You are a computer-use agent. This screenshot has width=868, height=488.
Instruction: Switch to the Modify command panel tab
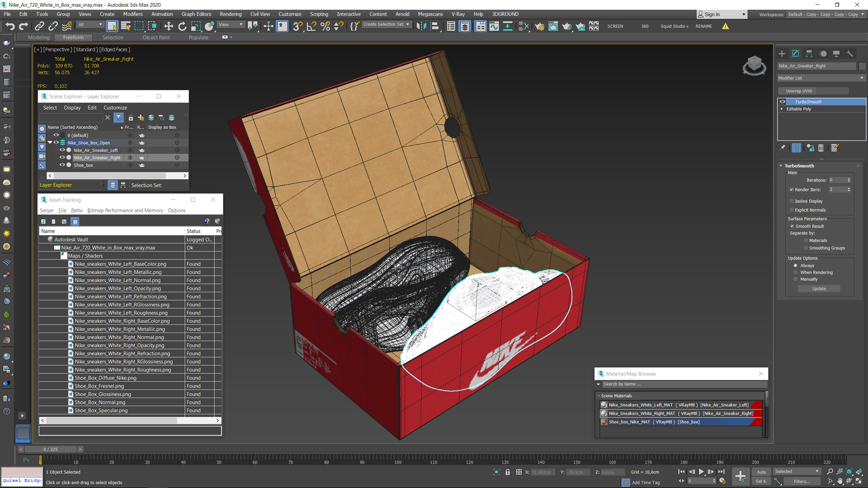[x=796, y=53]
